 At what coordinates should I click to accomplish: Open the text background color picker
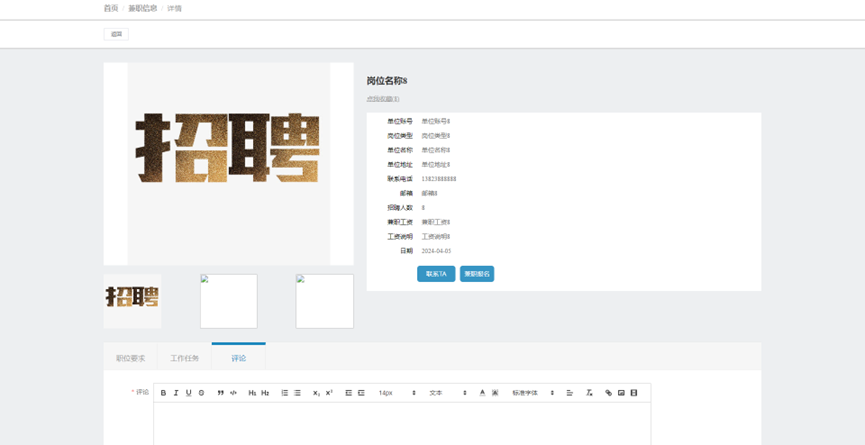click(495, 393)
